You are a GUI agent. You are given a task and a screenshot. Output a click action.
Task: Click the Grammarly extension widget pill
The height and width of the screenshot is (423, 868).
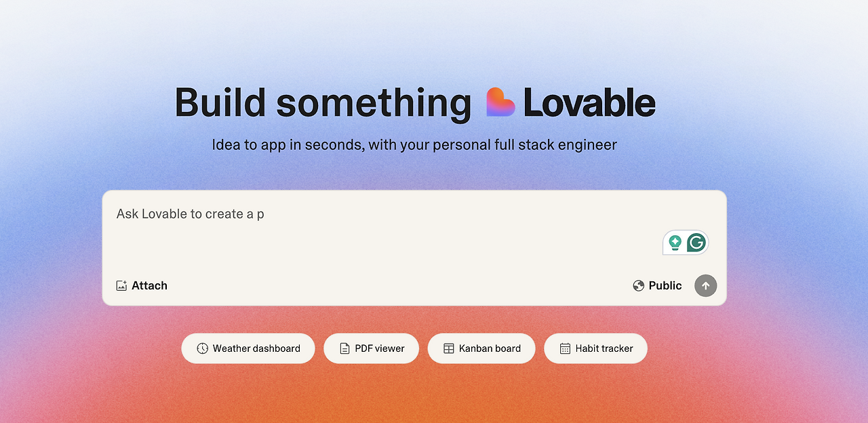(685, 242)
